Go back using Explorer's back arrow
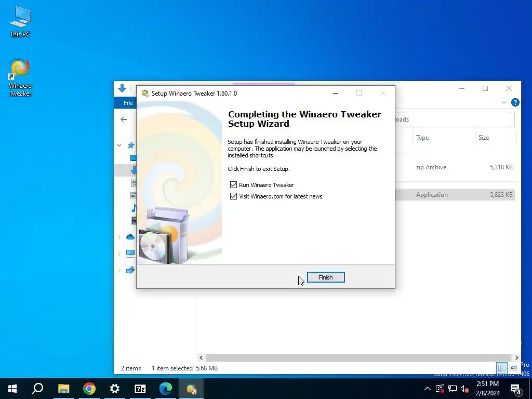 point(124,119)
